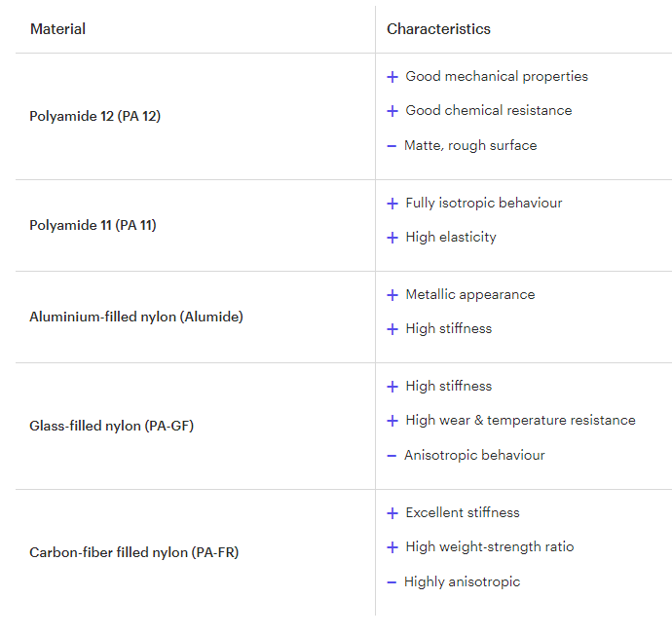Click the Polyamide 12 (PA 12) row label
The width and height of the screenshot is (672, 636).
(x=94, y=116)
